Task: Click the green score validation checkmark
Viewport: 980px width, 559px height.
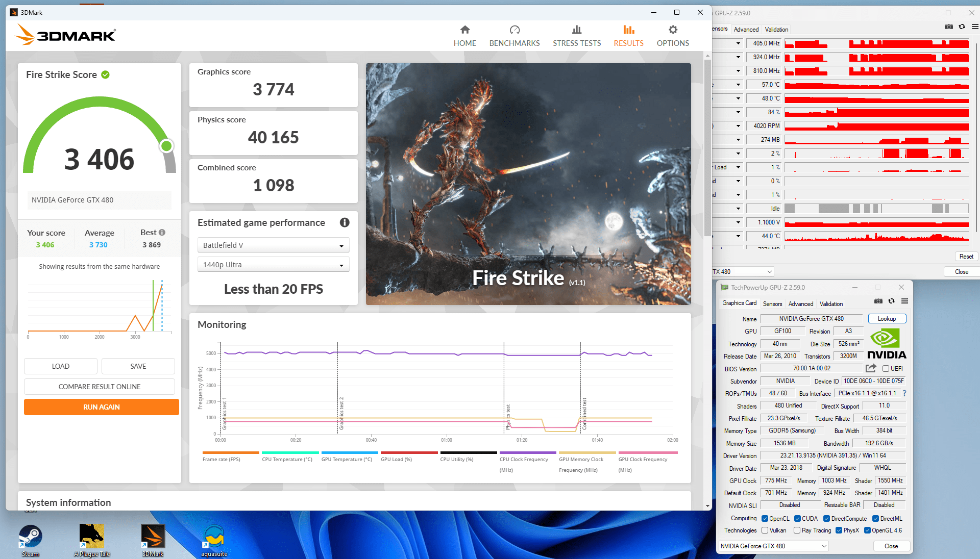Action: (x=105, y=74)
